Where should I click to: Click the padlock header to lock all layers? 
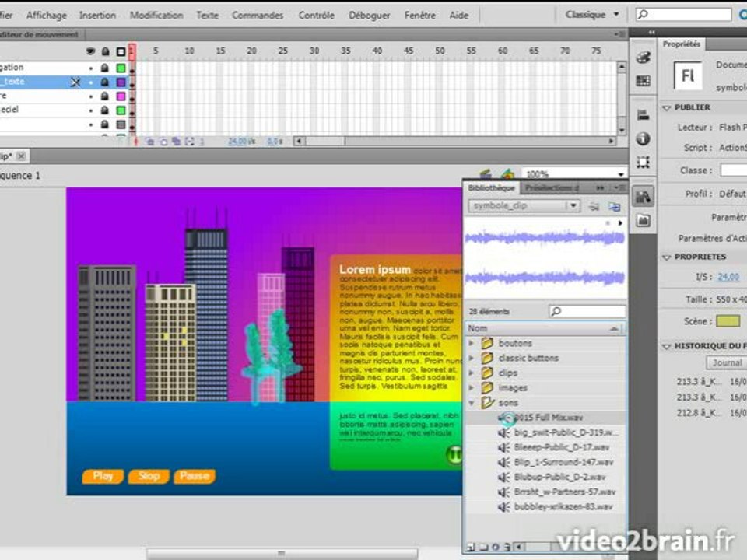105,51
